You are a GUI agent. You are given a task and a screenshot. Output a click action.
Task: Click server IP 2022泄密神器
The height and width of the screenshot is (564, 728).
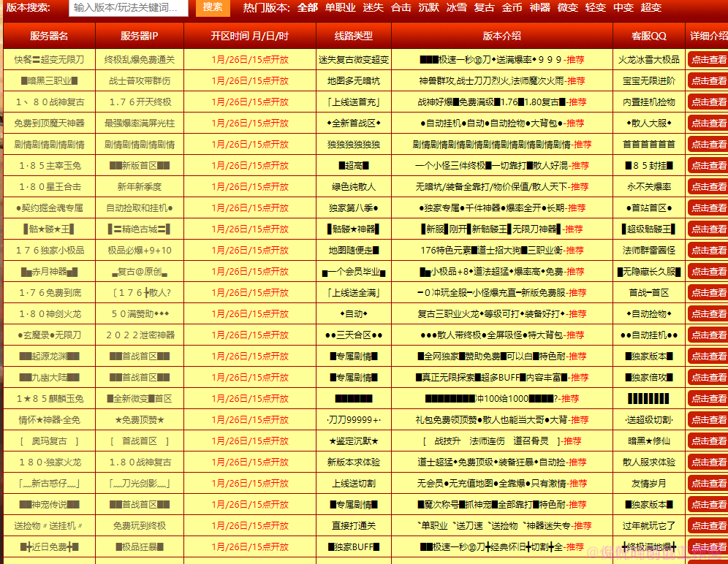click(140, 335)
